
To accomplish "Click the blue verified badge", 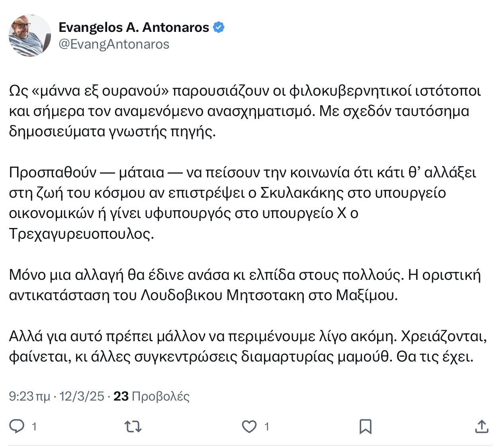I will (219, 27).
